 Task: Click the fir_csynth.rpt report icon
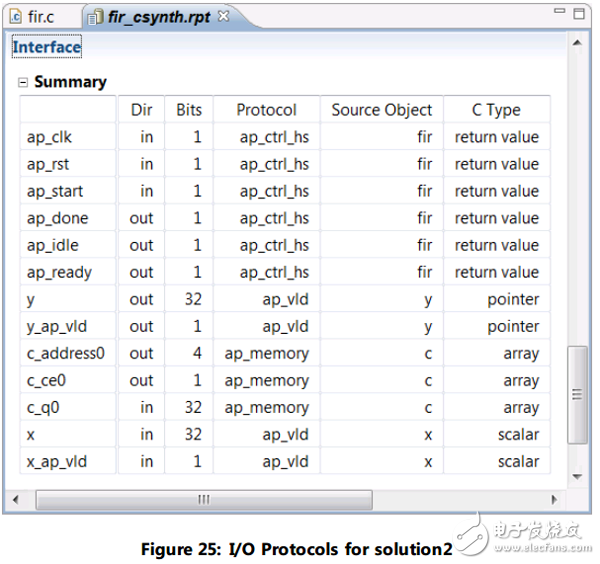pyautogui.click(x=95, y=17)
